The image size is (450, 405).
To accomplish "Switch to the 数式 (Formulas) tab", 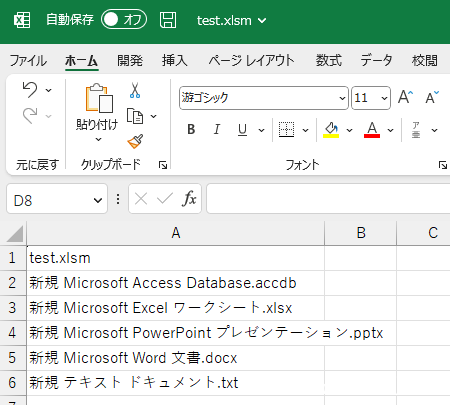I will (329, 61).
